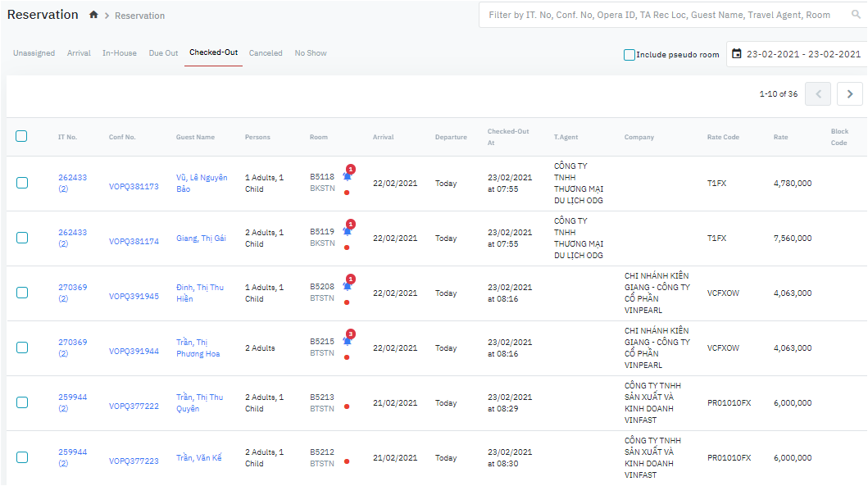Check the row for Trần, Văn Kế
This screenshot has width=868, height=486.
(21, 457)
